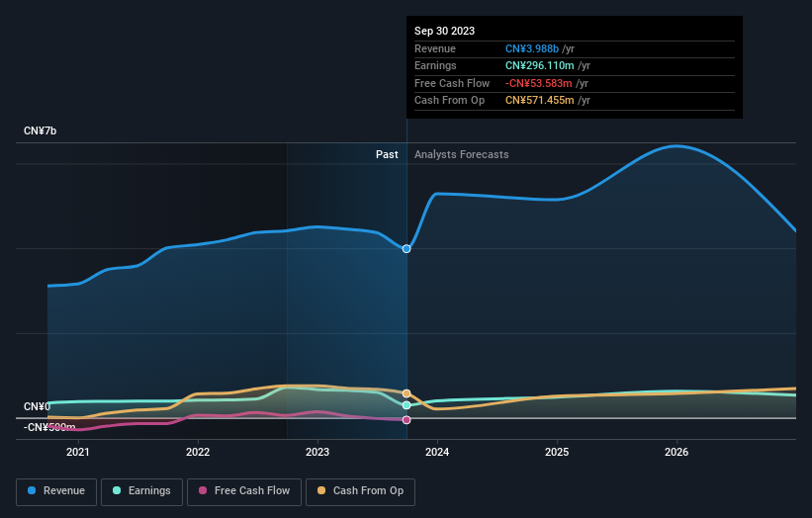Viewport: 812px width, 518px height.
Task: Click the 2025 x-axis label
Action: 557,453
